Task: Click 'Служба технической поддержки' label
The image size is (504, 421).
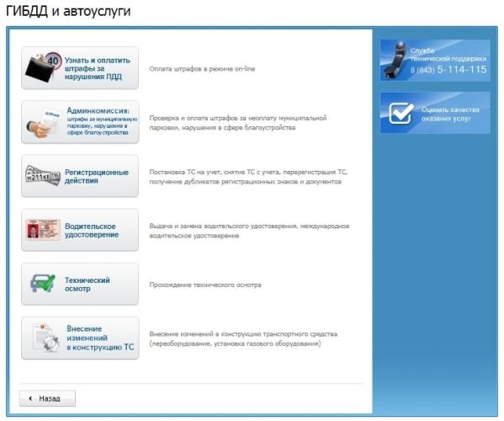Action: (x=448, y=55)
